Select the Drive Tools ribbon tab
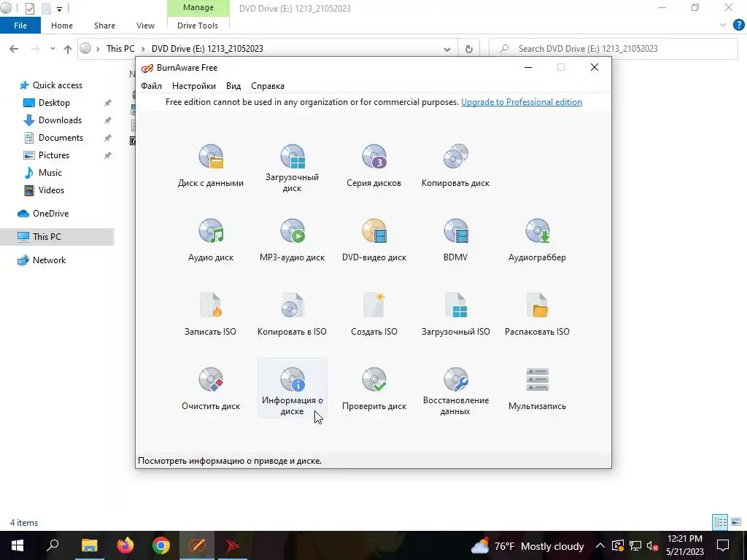This screenshot has width=747, height=560. click(198, 26)
